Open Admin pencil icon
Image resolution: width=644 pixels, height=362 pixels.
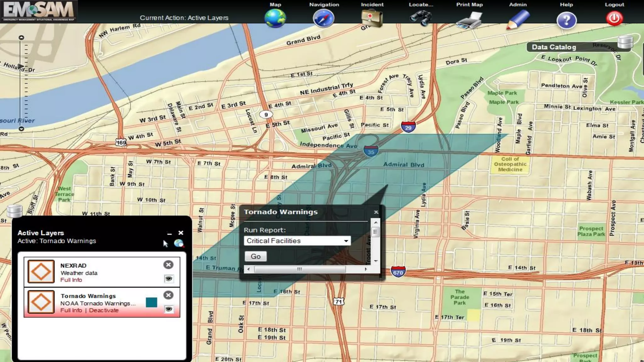pyautogui.click(x=518, y=19)
